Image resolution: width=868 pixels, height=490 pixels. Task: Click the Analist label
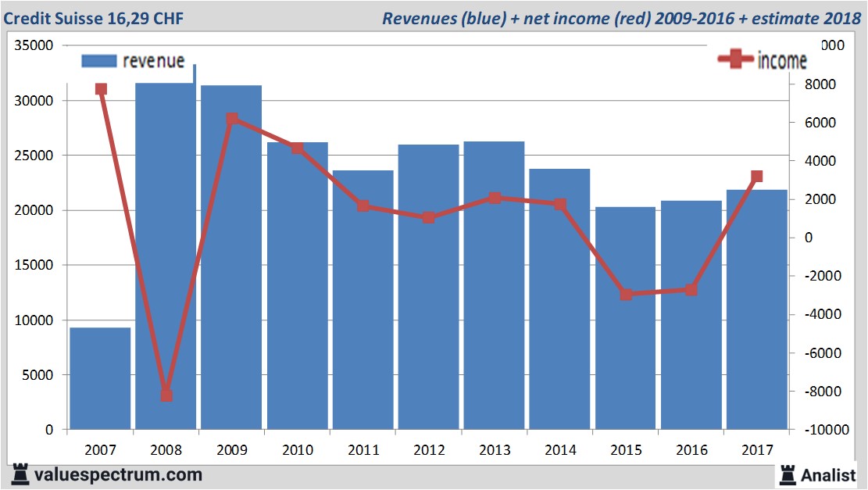(x=828, y=475)
